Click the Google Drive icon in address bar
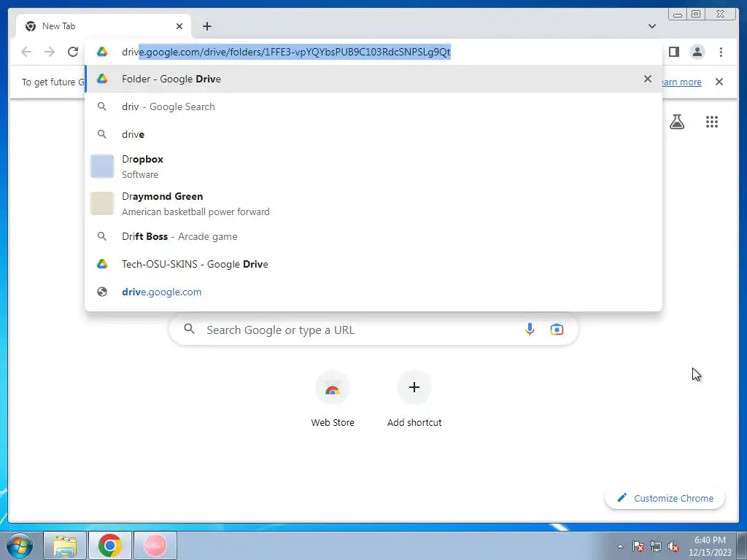Image resolution: width=747 pixels, height=560 pixels. point(102,52)
